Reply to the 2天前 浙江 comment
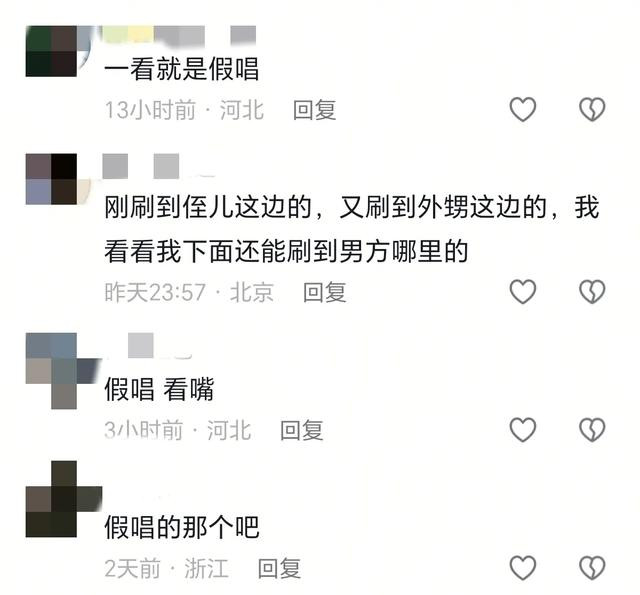Image resolution: width=640 pixels, height=595 pixels. click(x=279, y=568)
